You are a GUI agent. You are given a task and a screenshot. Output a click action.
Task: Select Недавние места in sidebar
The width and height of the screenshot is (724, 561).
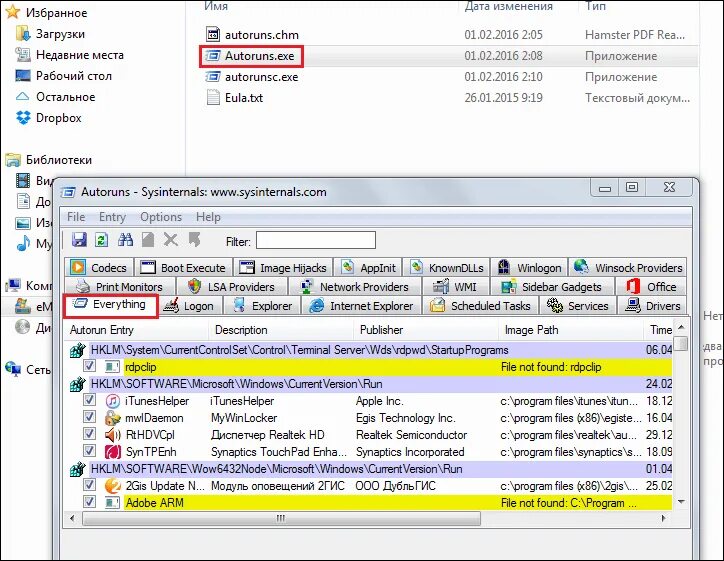[80, 54]
